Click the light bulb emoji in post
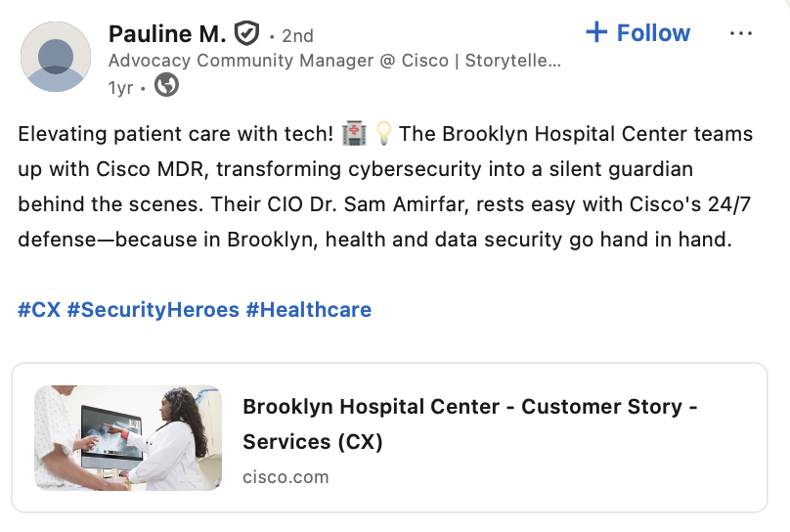The height and width of the screenshot is (532, 790). [383, 134]
